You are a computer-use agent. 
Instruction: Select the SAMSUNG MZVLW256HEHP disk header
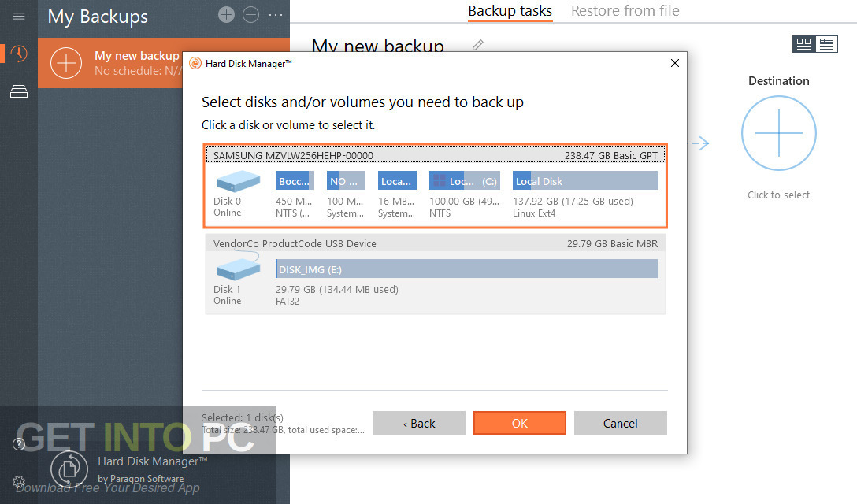click(436, 155)
